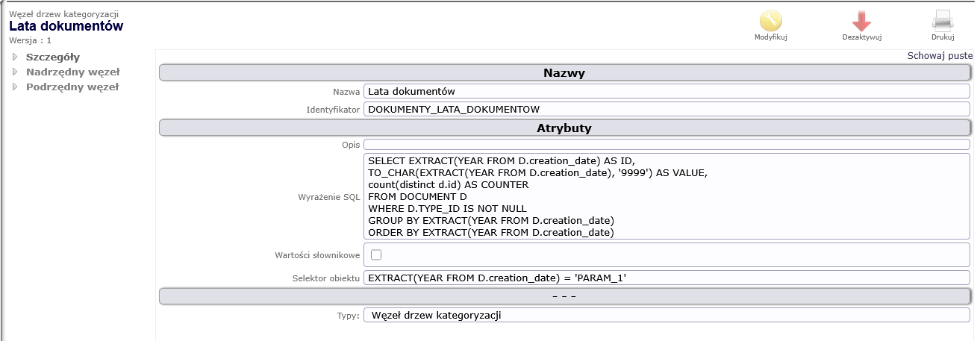Screen dimensions: 980x341
Task: Click the Atrybuty section header bar
Action: click(x=564, y=128)
